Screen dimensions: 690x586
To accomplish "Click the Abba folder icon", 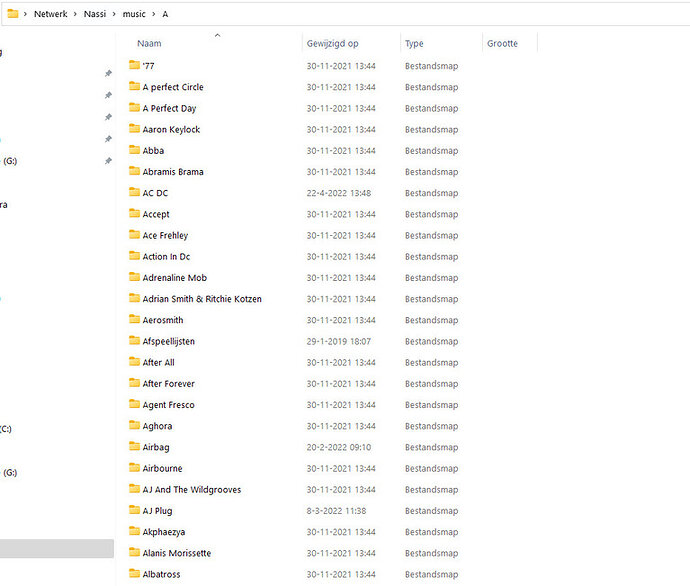I will click(x=134, y=150).
